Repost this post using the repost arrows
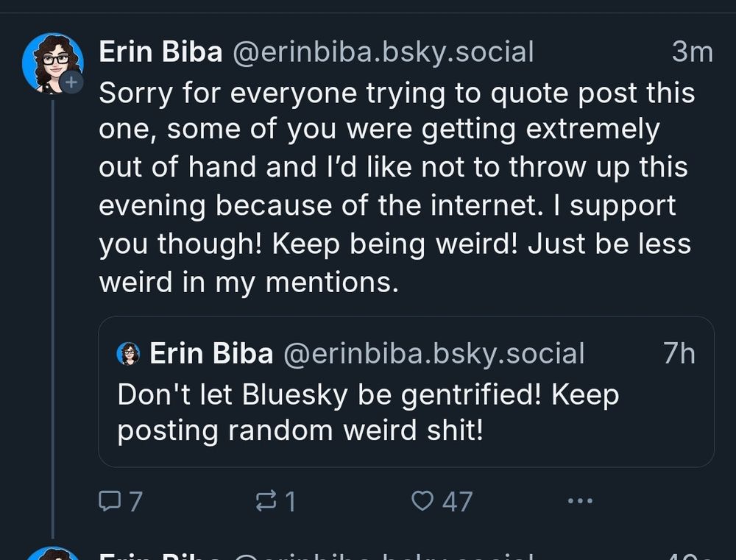Image resolution: width=736 pixels, height=560 pixels. [x=263, y=502]
